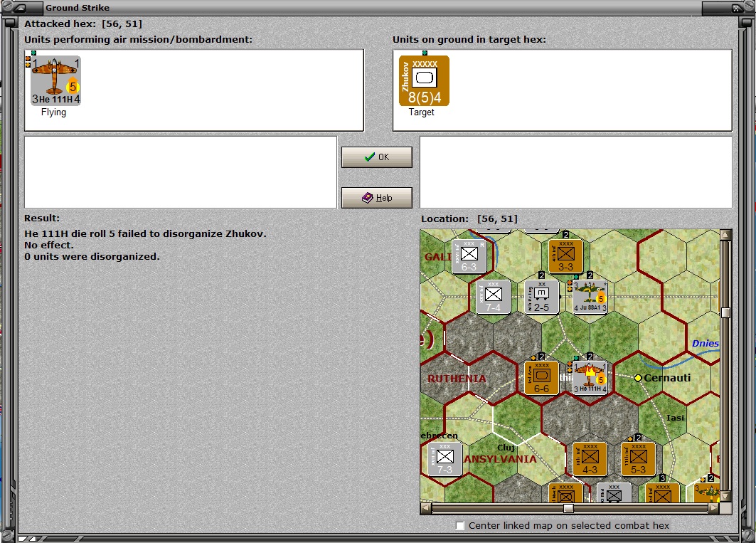Screen dimensions: 756x543
Task: Click the partially visible air unit at map bottom-right
Action: [x=707, y=492]
